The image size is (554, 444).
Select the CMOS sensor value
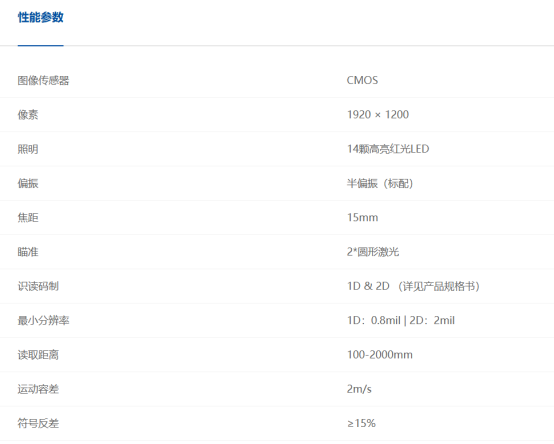point(362,80)
